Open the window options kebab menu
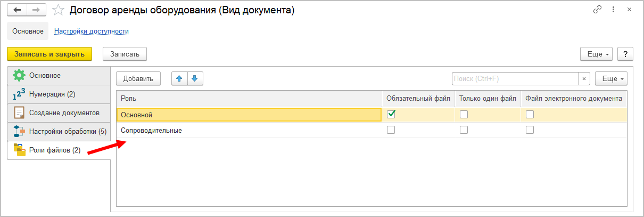 pos(614,10)
